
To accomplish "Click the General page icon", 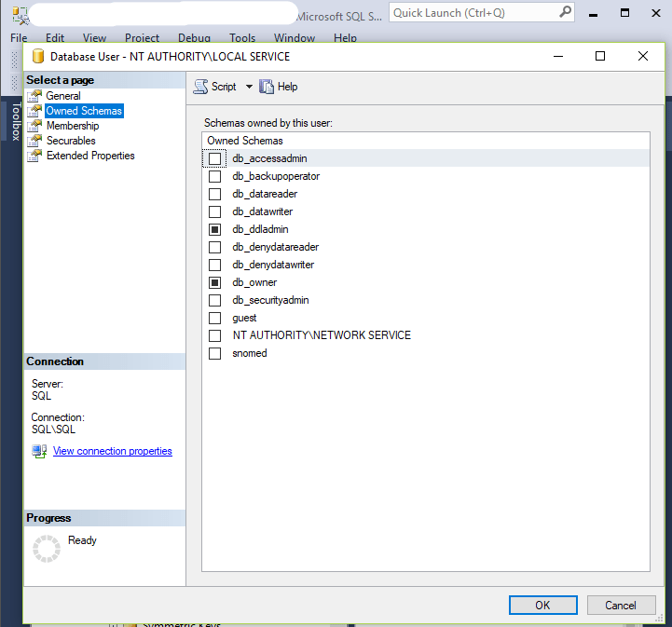I will [x=34, y=96].
